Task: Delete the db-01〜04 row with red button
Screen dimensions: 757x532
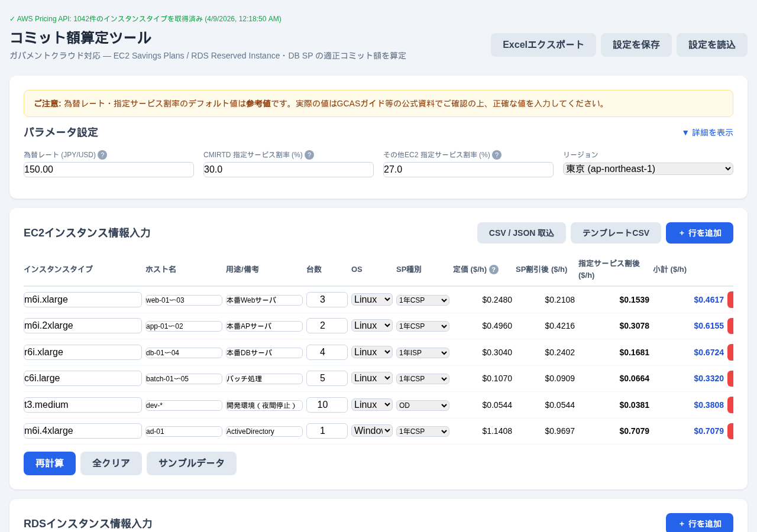Action: click(730, 352)
